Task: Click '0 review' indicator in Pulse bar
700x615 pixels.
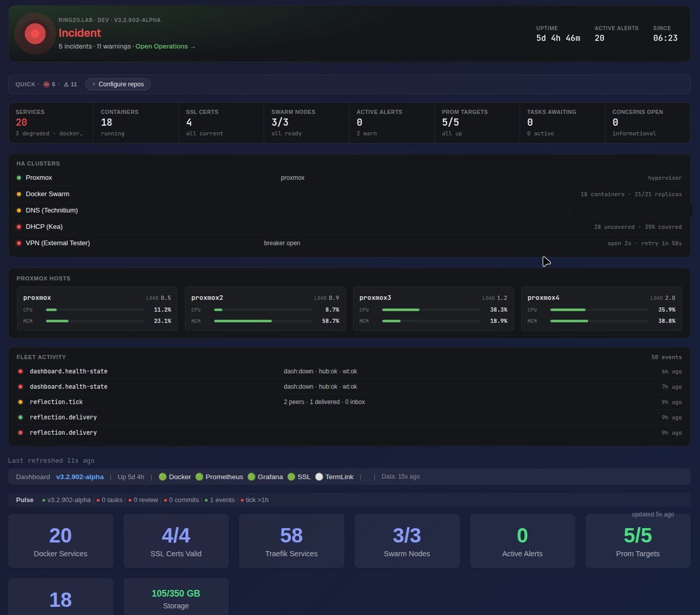Action: point(144,500)
